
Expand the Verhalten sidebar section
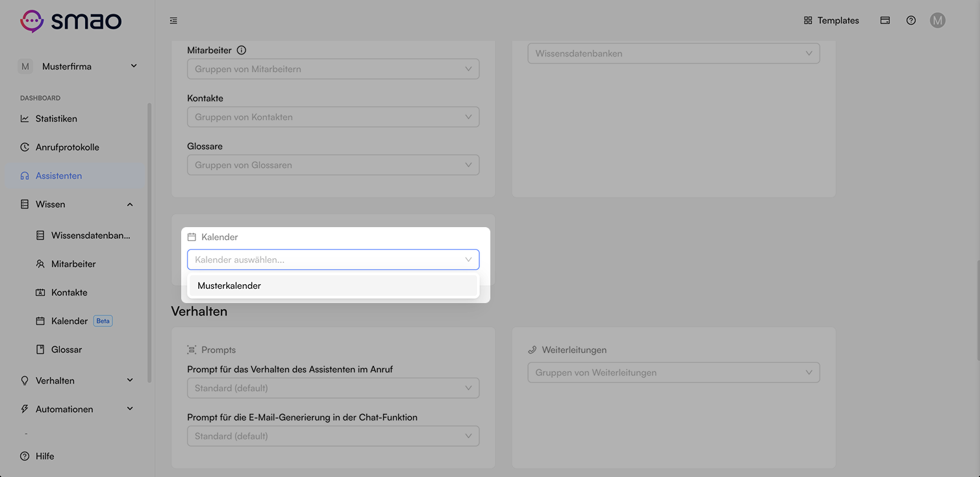click(77, 381)
